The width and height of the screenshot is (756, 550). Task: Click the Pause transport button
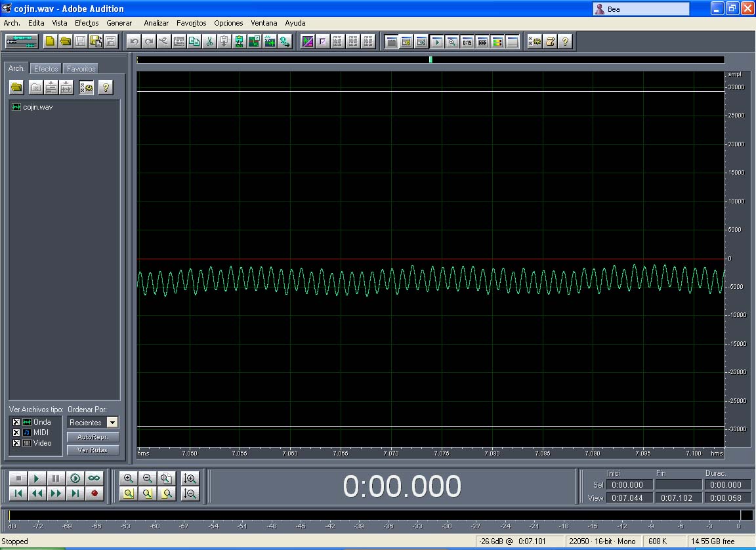[56, 478]
